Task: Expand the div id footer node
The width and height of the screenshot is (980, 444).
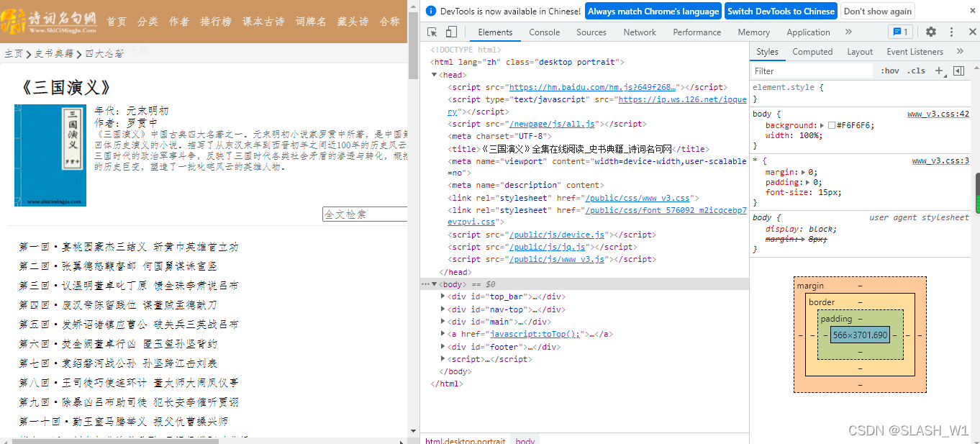Action: [443, 347]
